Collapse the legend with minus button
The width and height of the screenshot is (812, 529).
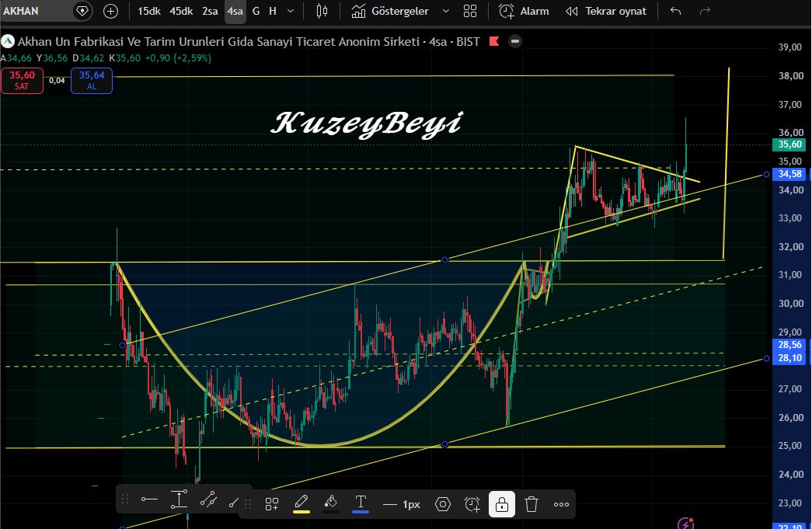click(514, 41)
